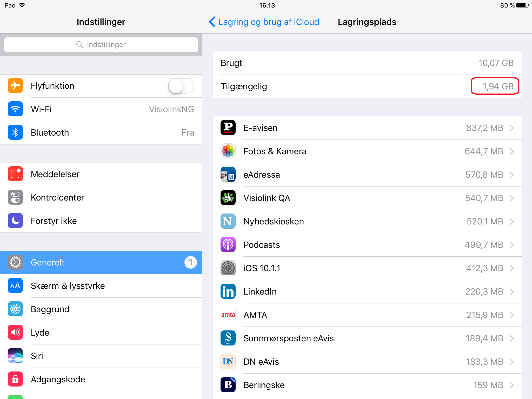The image size is (532, 399).
Task: Tap the Skærm & lysstyrke AA icon
Action: coord(15,286)
